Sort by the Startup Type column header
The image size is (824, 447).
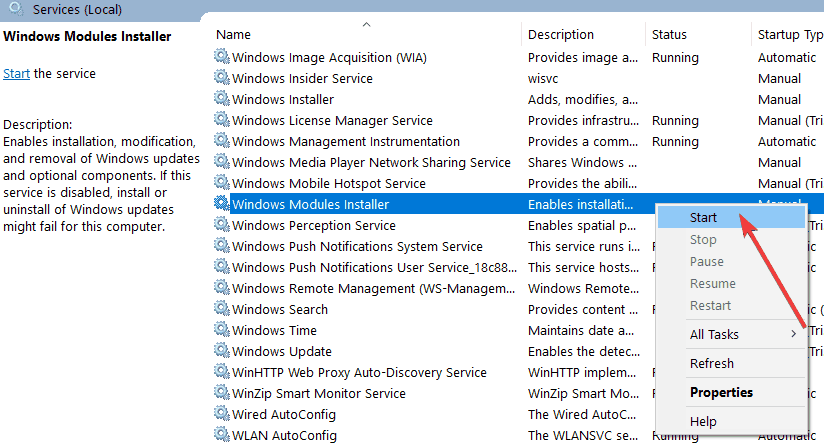(788, 35)
